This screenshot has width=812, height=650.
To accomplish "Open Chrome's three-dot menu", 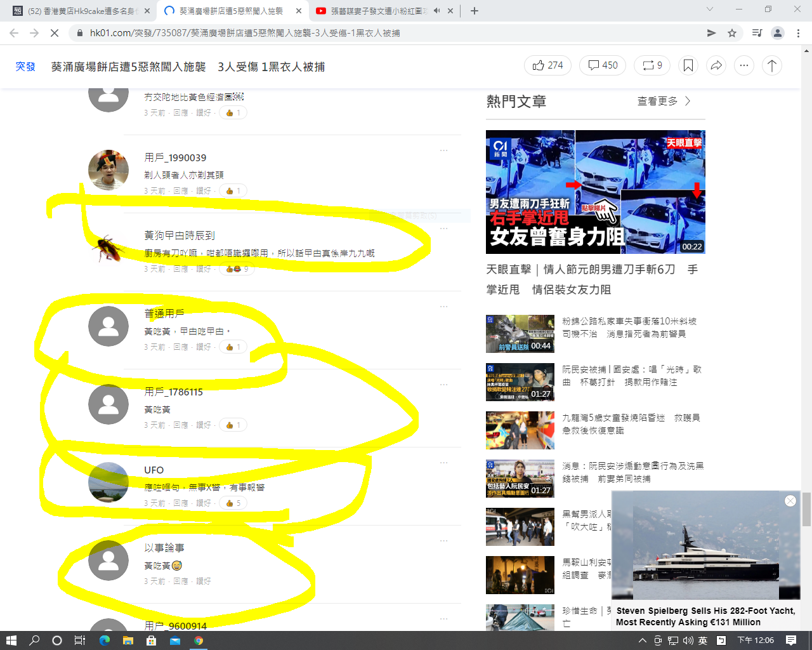I will point(799,33).
